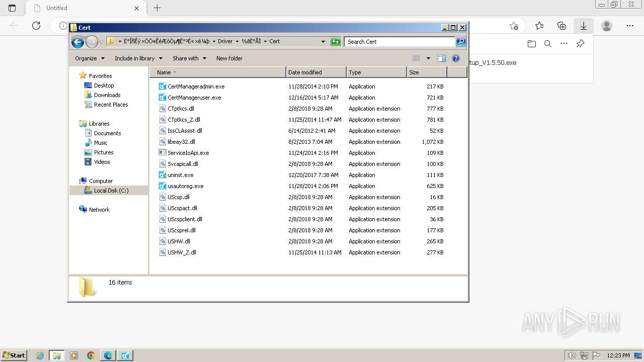
Task: Sort by Date modified column header
Action: click(x=316, y=72)
